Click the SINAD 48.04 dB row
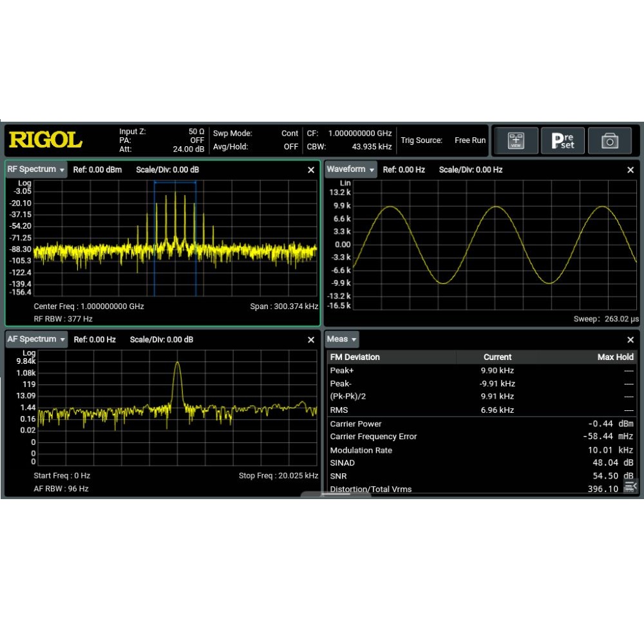The height and width of the screenshot is (644, 644). click(x=482, y=463)
